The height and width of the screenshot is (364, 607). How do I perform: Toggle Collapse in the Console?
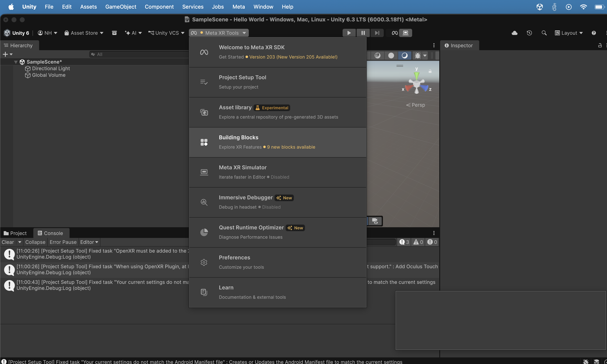click(x=35, y=242)
